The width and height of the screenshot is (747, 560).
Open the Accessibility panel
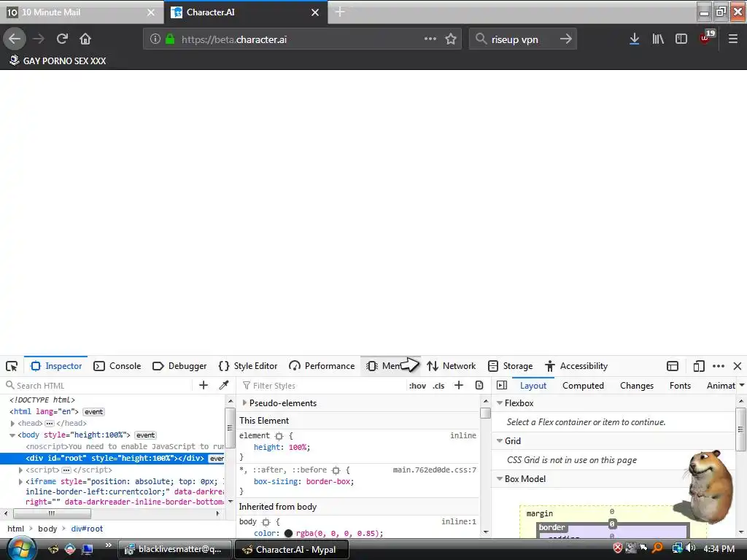[576, 366]
